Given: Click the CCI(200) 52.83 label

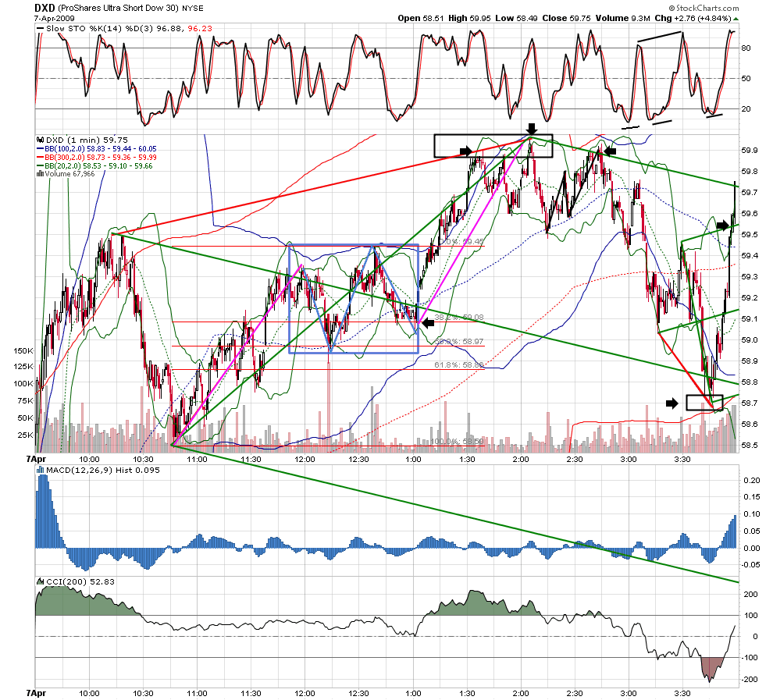Looking at the screenshot, I should click(80, 581).
